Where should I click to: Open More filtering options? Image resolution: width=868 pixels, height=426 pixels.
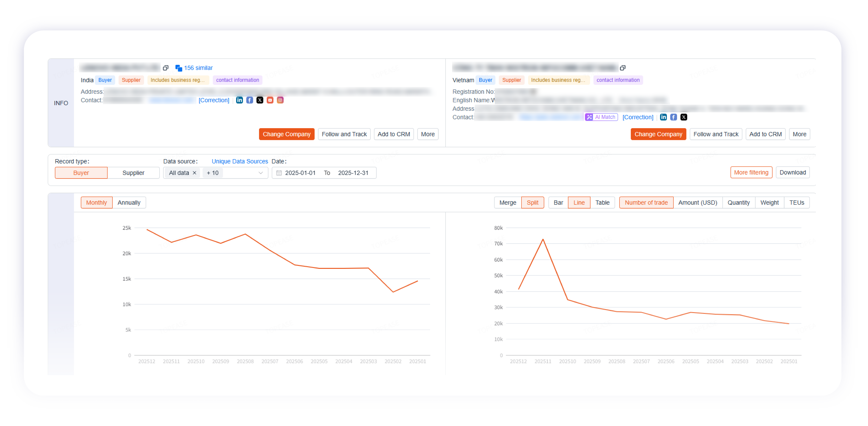(751, 172)
